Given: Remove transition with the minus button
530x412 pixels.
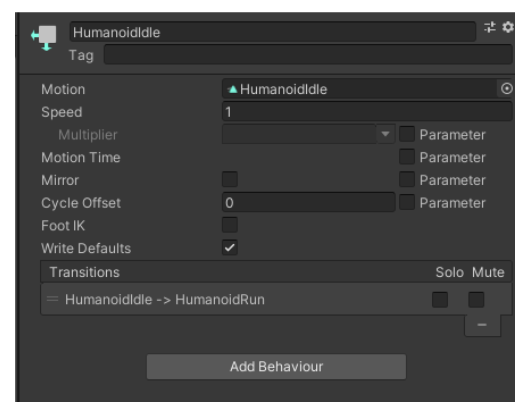Looking at the screenshot, I should coord(482,325).
